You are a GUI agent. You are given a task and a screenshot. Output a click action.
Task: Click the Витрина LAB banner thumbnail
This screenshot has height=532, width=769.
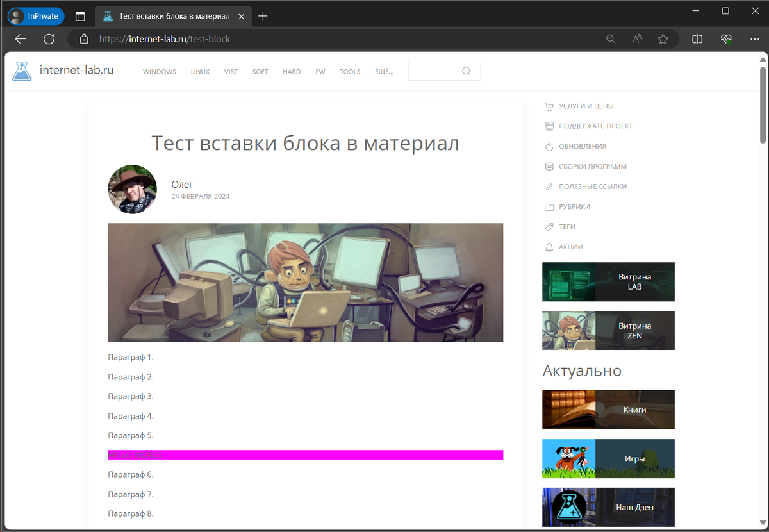click(x=608, y=282)
